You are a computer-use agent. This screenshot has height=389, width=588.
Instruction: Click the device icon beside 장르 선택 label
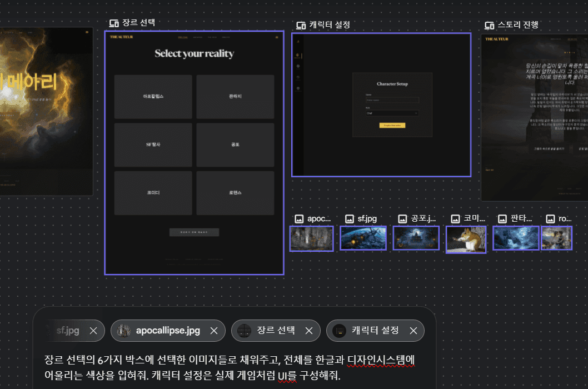pos(114,23)
